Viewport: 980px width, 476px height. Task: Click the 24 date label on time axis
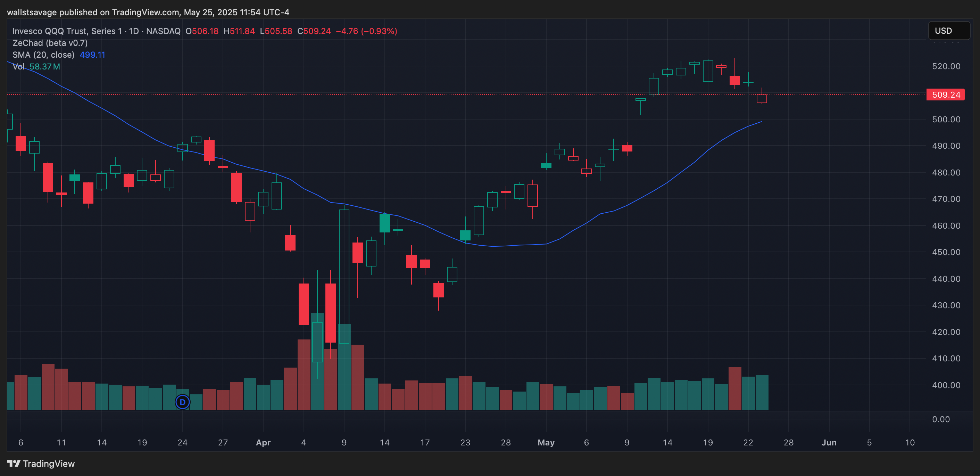(x=183, y=443)
